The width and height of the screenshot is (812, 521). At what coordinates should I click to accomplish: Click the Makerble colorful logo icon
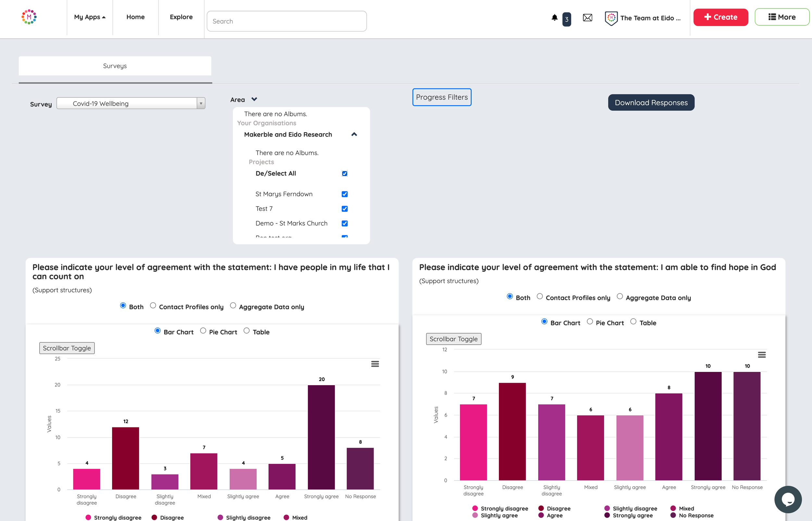pyautogui.click(x=29, y=17)
